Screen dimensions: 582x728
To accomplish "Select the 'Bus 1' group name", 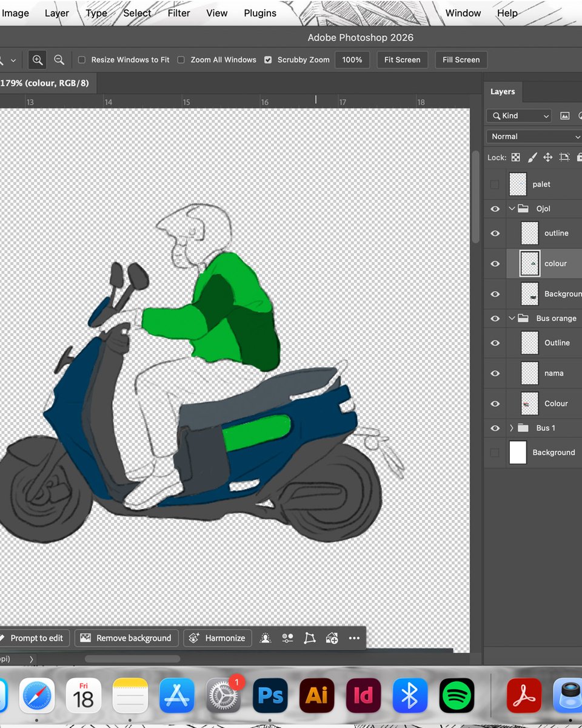I will click(546, 428).
